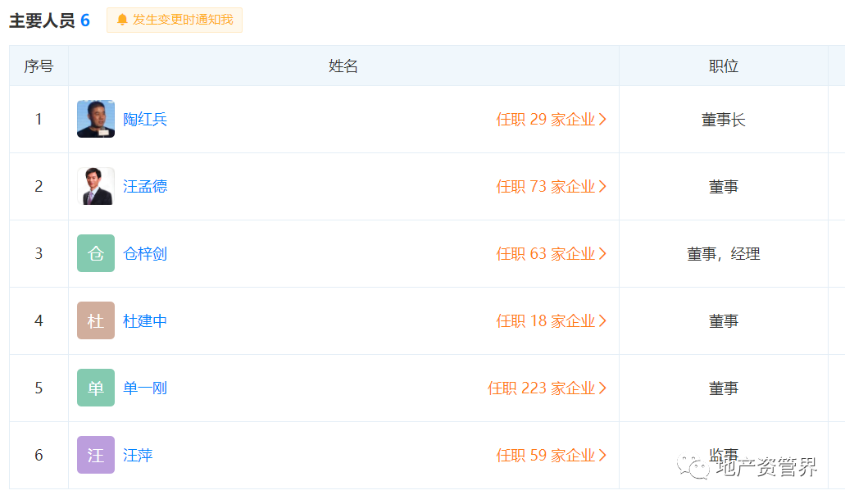Click 发生变更时通知我 button
This screenshot has height=504, width=845.
coord(175,20)
